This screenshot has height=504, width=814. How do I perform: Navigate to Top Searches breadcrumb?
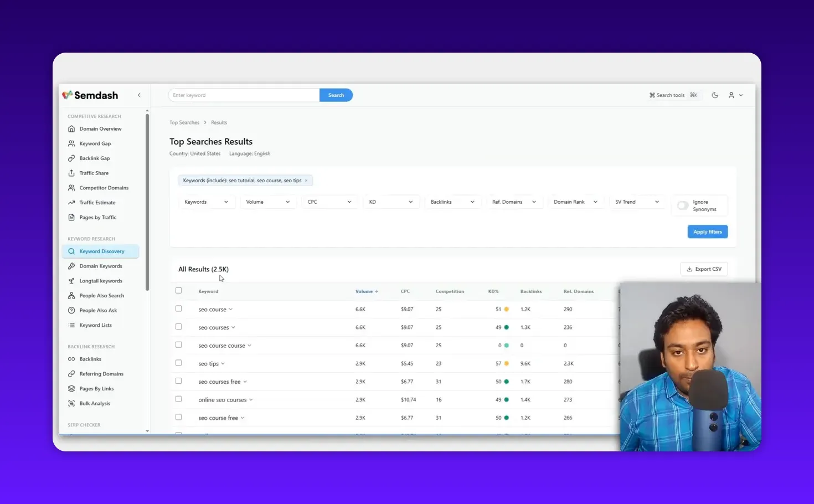point(184,122)
